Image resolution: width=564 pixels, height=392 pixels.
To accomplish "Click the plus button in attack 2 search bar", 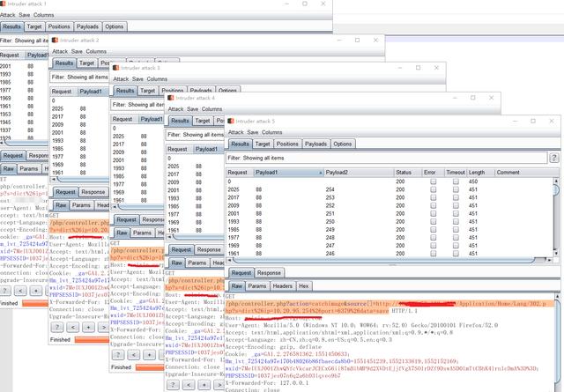I will click(x=88, y=327).
